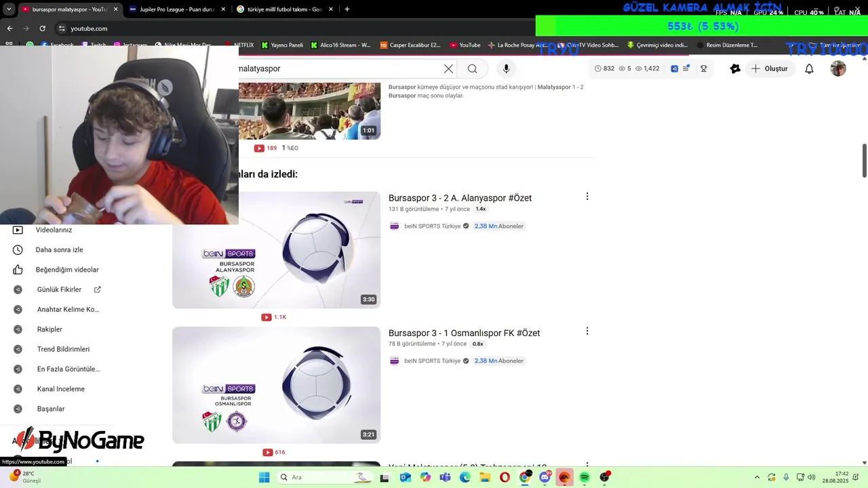Open a new browser tab
This screenshot has height=488, width=868.
(347, 9)
